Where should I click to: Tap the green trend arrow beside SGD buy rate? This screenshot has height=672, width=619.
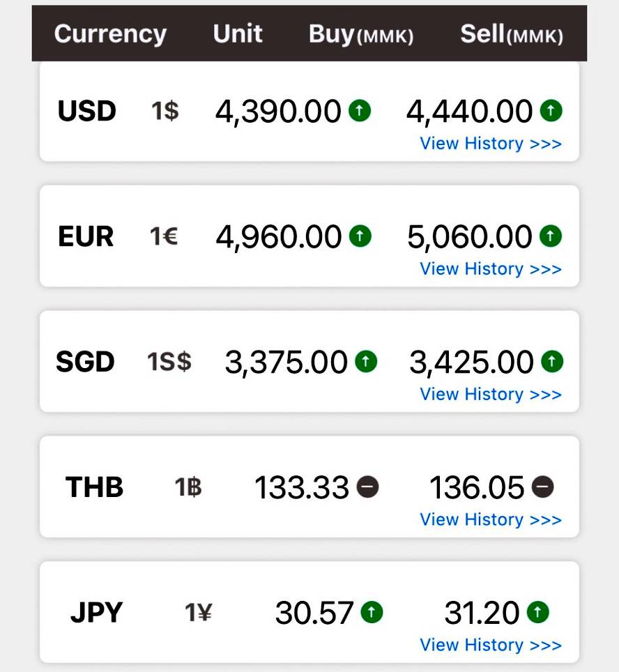point(365,361)
